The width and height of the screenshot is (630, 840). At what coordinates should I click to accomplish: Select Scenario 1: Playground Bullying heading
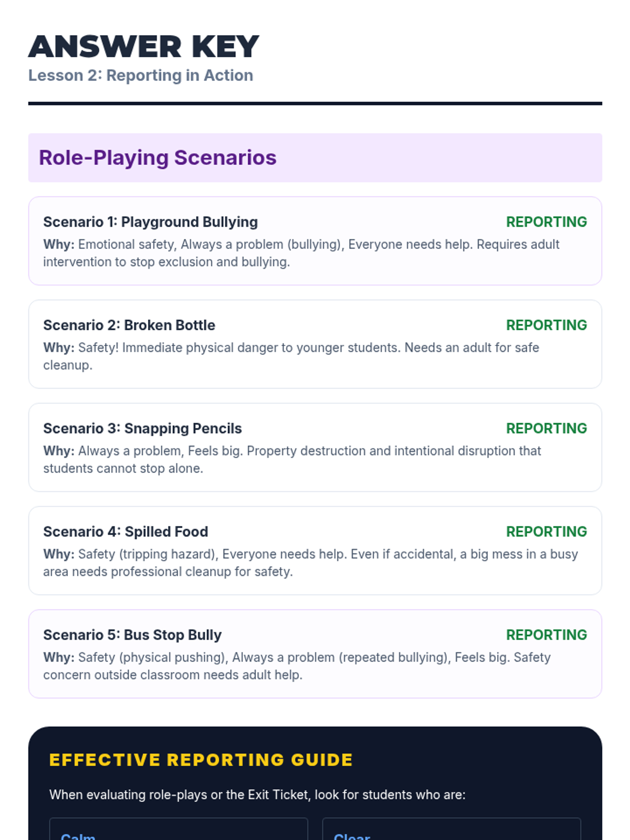pyautogui.click(x=150, y=222)
